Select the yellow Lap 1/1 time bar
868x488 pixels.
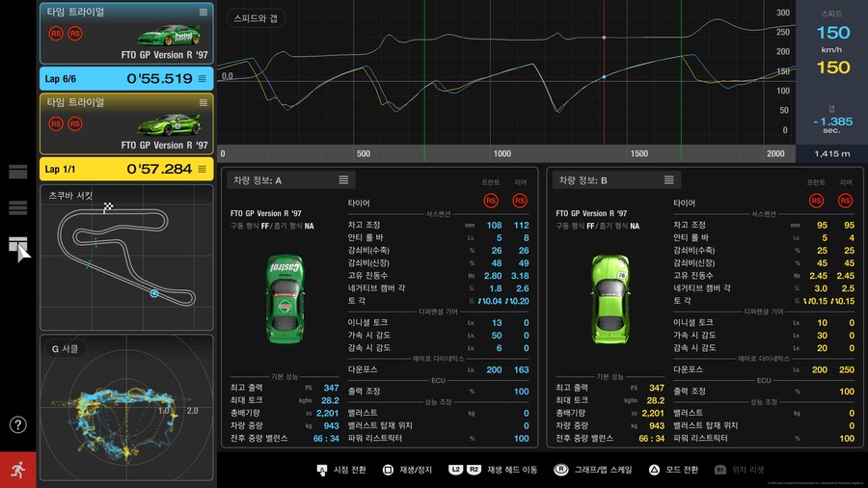point(125,169)
